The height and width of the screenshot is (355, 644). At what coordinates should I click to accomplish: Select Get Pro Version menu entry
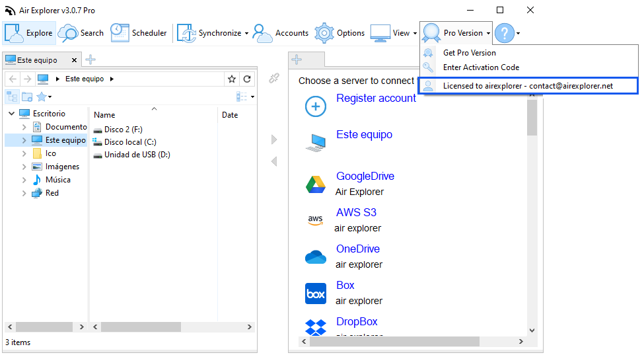click(x=528, y=53)
